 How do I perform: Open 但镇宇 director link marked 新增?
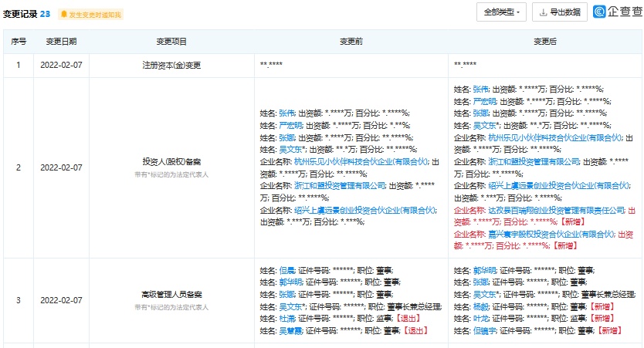484,330
